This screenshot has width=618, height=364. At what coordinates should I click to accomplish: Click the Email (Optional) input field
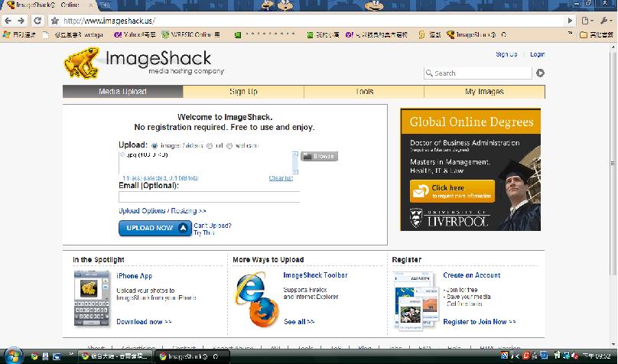click(209, 197)
